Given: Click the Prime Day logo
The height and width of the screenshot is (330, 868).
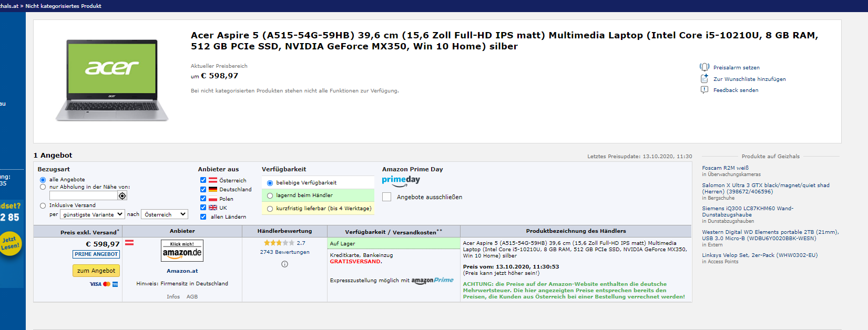Looking at the screenshot, I should (401, 181).
